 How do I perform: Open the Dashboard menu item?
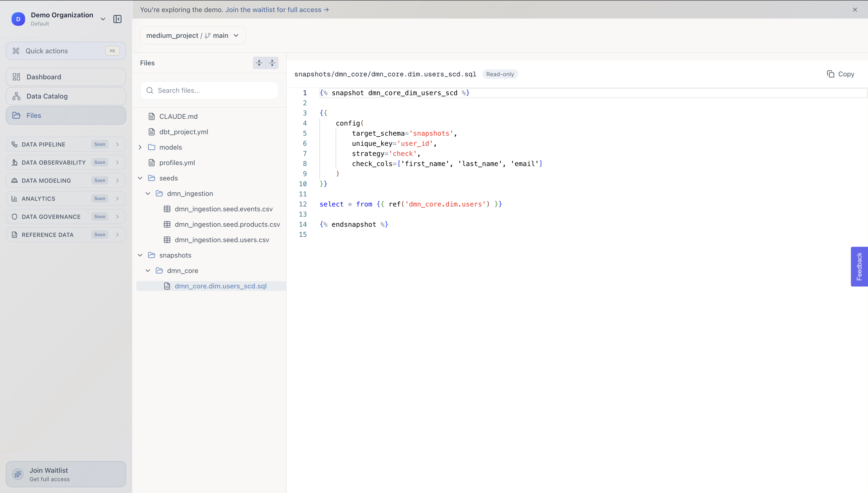(x=66, y=77)
